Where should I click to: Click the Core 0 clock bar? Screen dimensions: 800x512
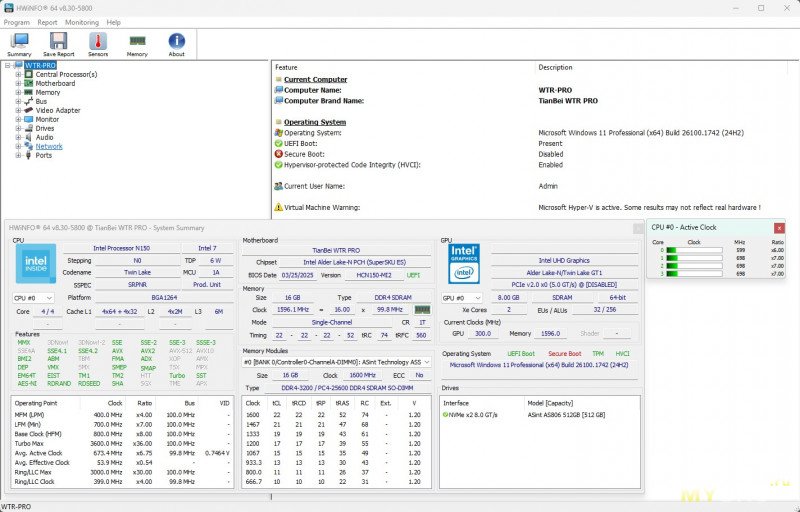pyautogui.click(x=694, y=250)
